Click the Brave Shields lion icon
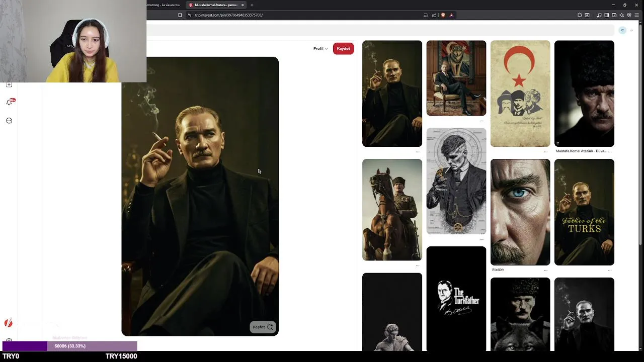 point(443,15)
